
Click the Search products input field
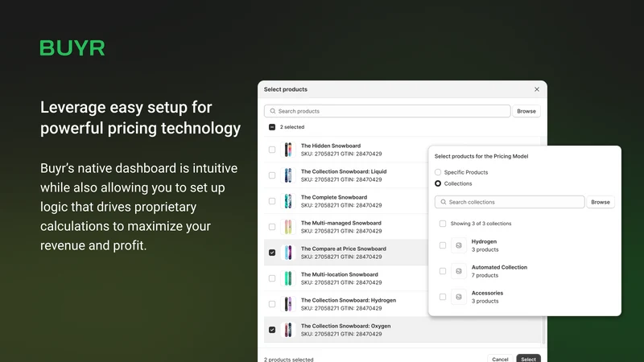click(x=387, y=111)
